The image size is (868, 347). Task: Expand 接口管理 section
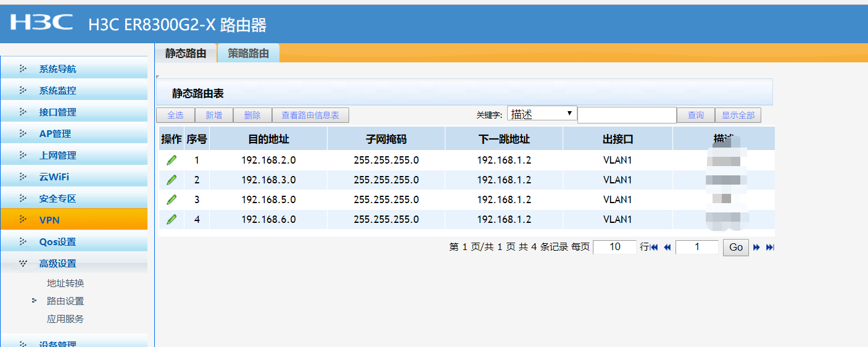74,112
